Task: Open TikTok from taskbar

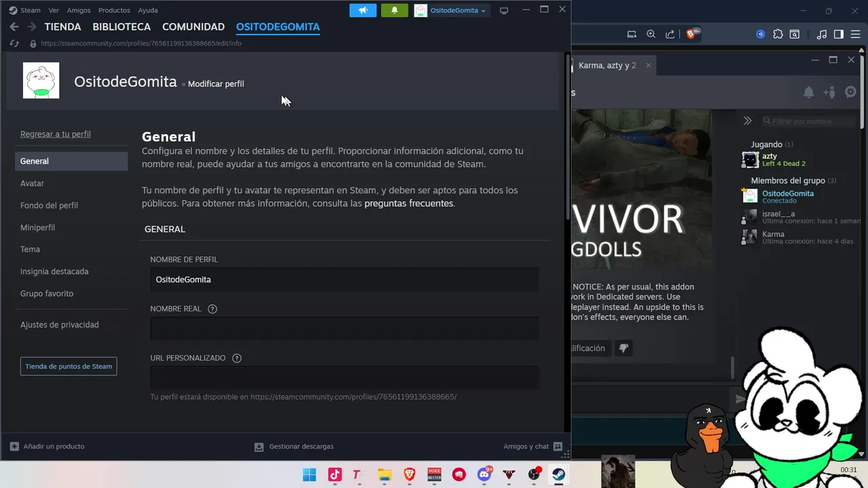Action: click(334, 474)
